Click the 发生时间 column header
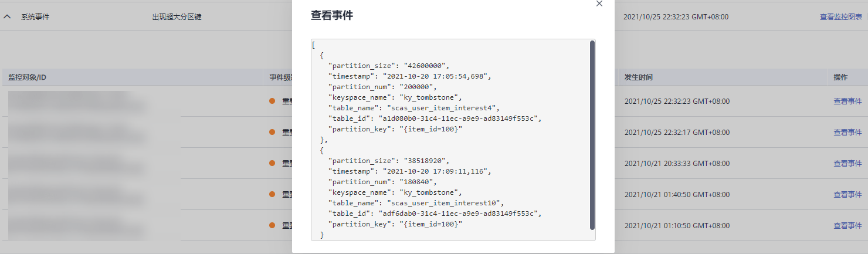 click(638, 77)
